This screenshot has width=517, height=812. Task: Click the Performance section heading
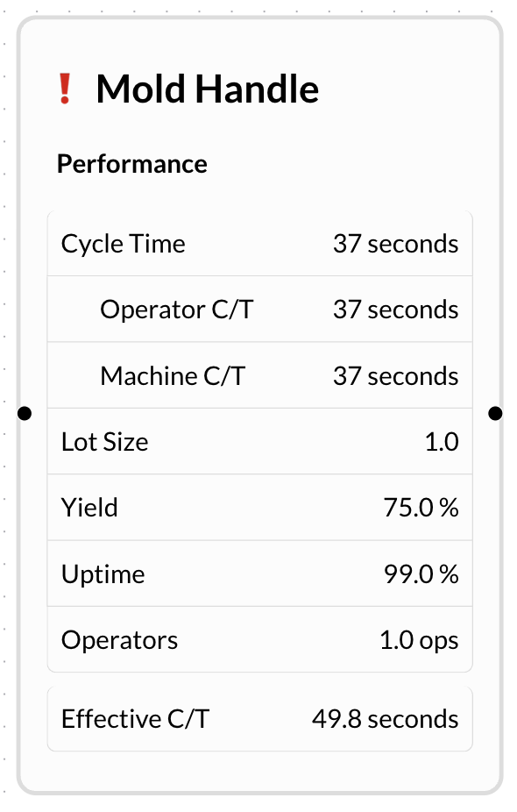tap(132, 164)
